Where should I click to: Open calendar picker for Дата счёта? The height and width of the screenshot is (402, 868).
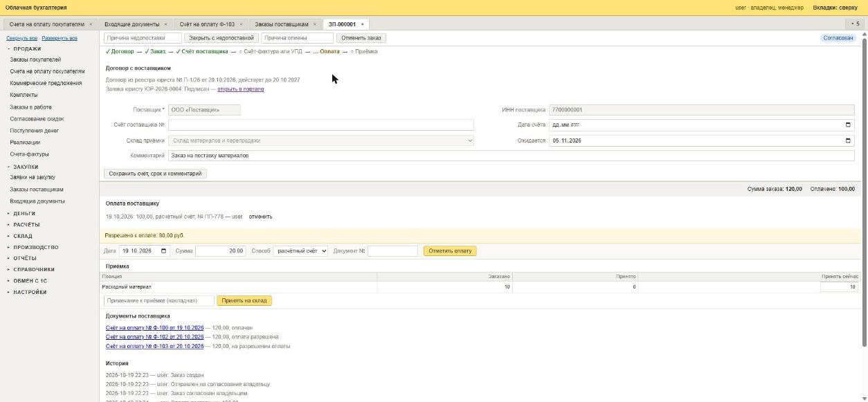tap(848, 125)
